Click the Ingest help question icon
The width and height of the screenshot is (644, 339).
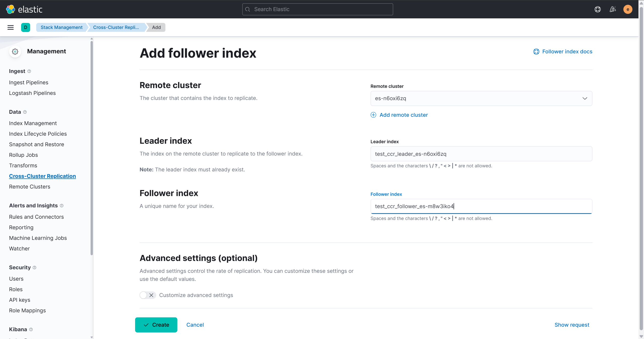click(29, 71)
